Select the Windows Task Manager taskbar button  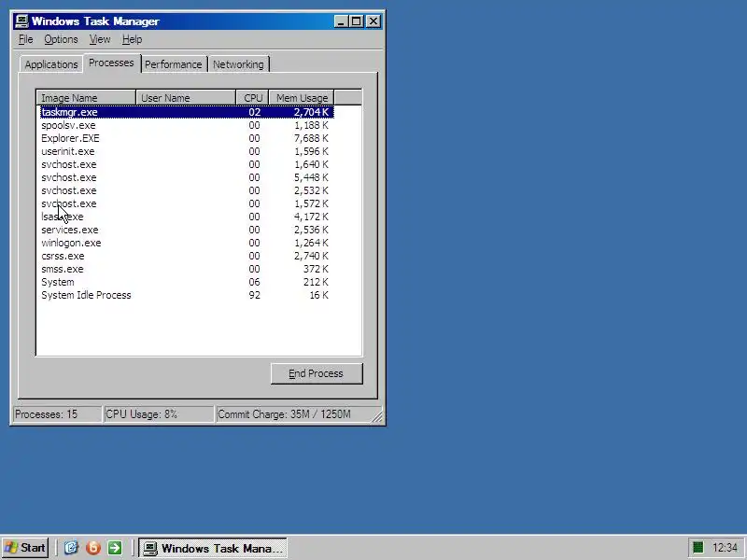coord(213,548)
